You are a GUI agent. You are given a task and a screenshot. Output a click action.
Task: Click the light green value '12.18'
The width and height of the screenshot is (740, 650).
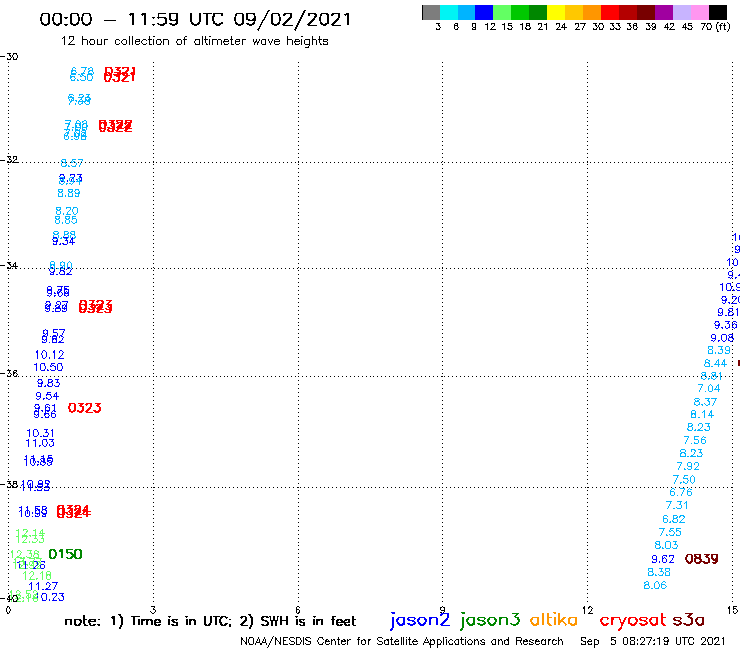pyautogui.click(x=37, y=576)
